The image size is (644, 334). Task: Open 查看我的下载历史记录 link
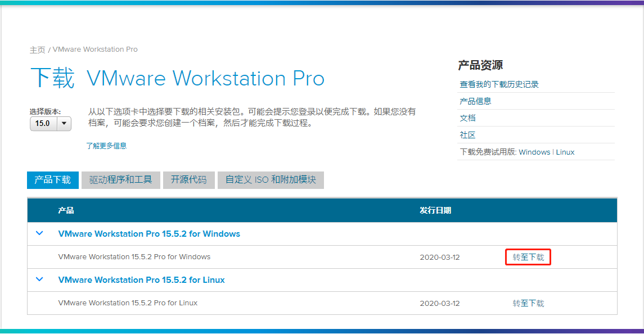coord(499,84)
